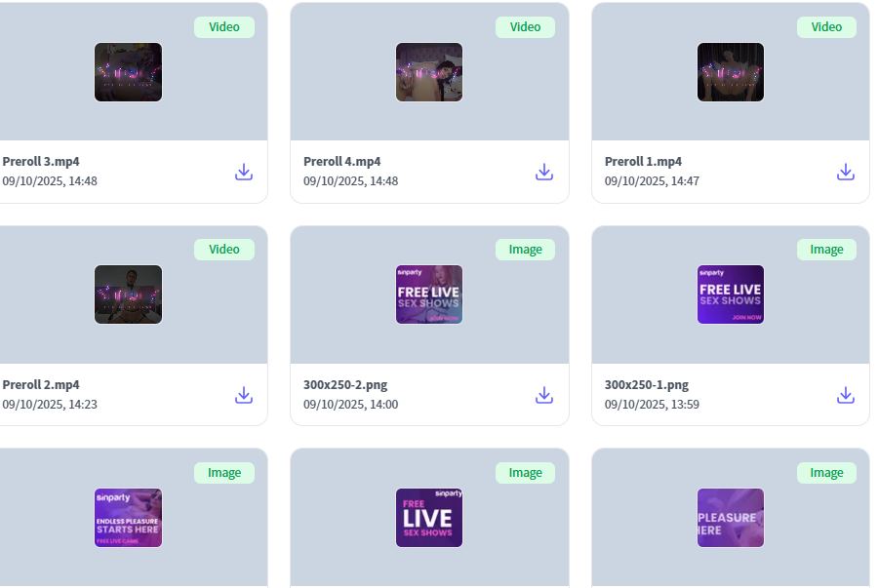The image size is (878, 588).
Task: Open the Preroll 4.mp4 video thumbnail
Action: click(x=429, y=72)
